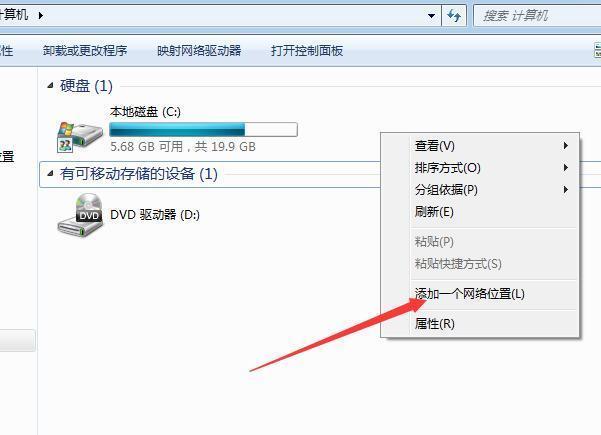The height and width of the screenshot is (435, 601).
Task: Collapse the 有可移动存储的设备 group triangle
Action: (x=50, y=174)
